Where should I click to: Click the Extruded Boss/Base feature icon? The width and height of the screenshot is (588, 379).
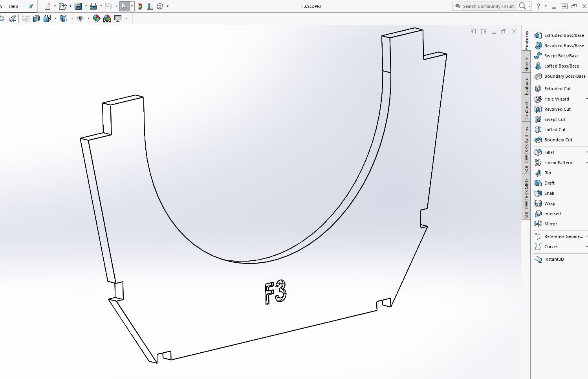point(538,35)
